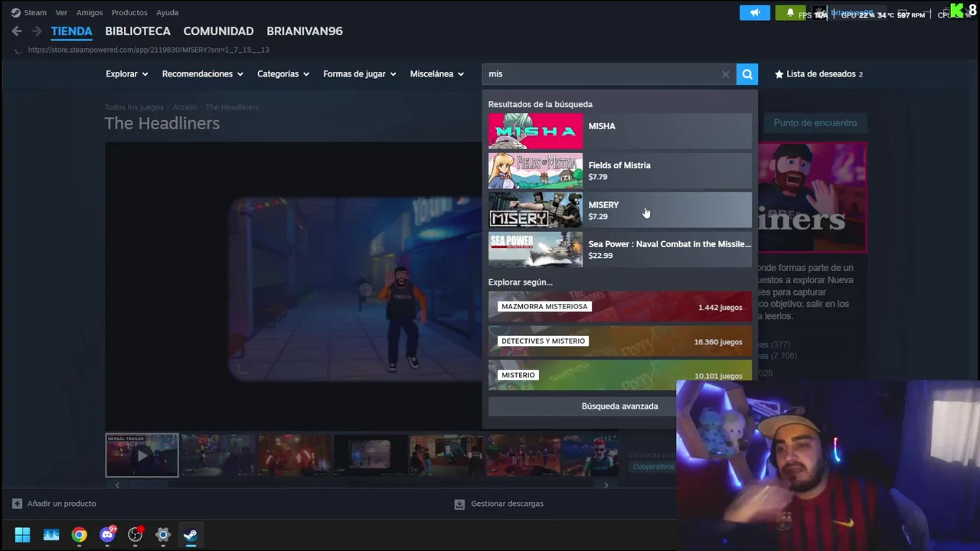Image resolution: width=980 pixels, height=551 pixels.
Task: Expand the Explorar dropdown
Action: 127,74
